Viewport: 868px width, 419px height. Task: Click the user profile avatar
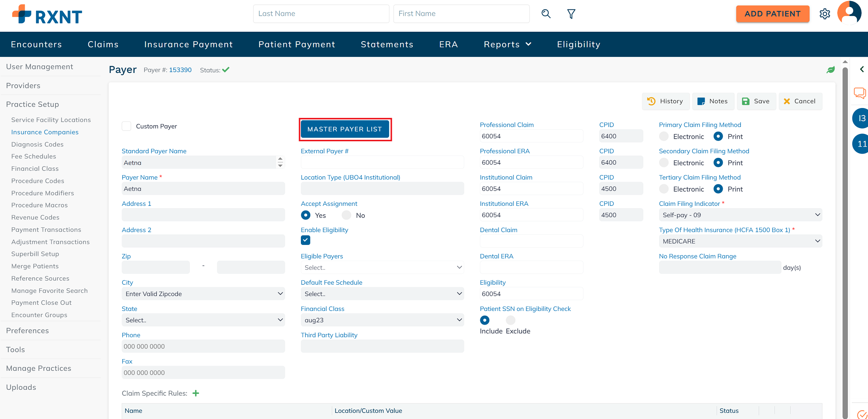[x=849, y=13]
